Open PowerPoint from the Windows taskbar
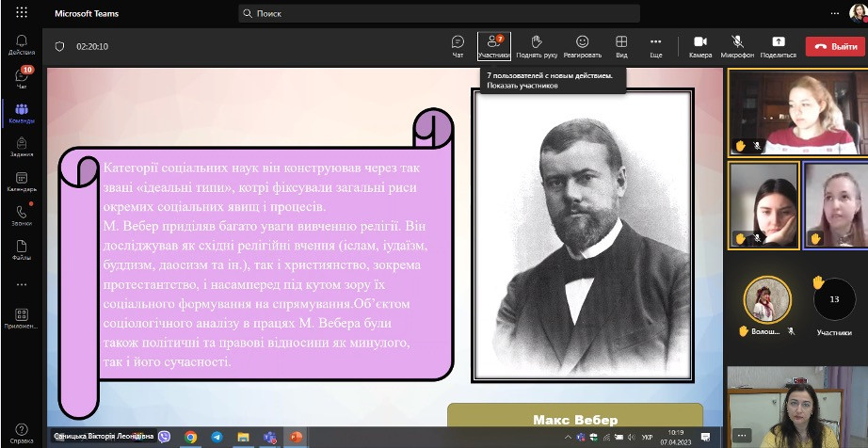 pyautogui.click(x=297, y=438)
